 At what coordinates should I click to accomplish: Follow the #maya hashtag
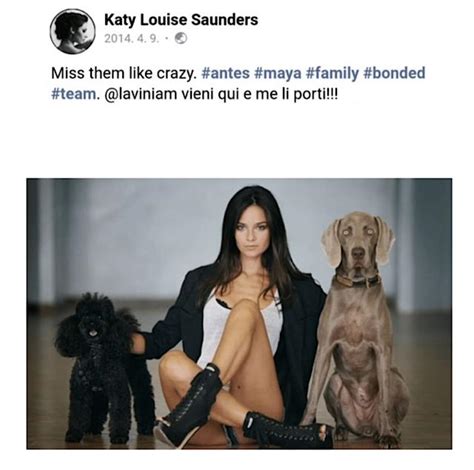point(277,73)
